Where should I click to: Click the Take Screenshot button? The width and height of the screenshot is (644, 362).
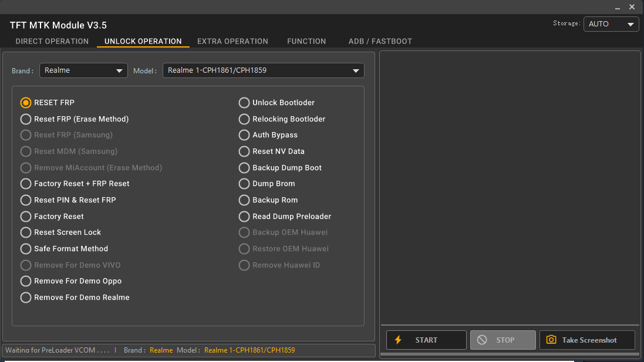click(x=587, y=340)
